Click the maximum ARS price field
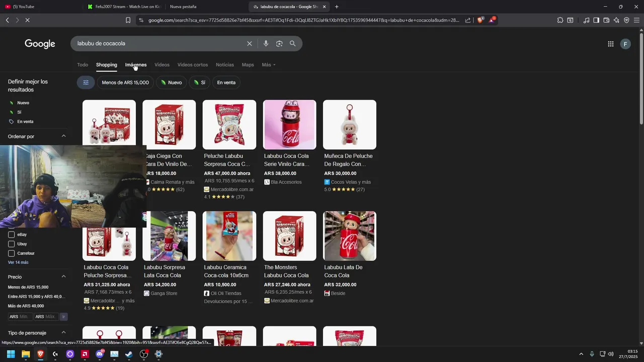This screenshot has width=644, height=362. click(46, 317)
